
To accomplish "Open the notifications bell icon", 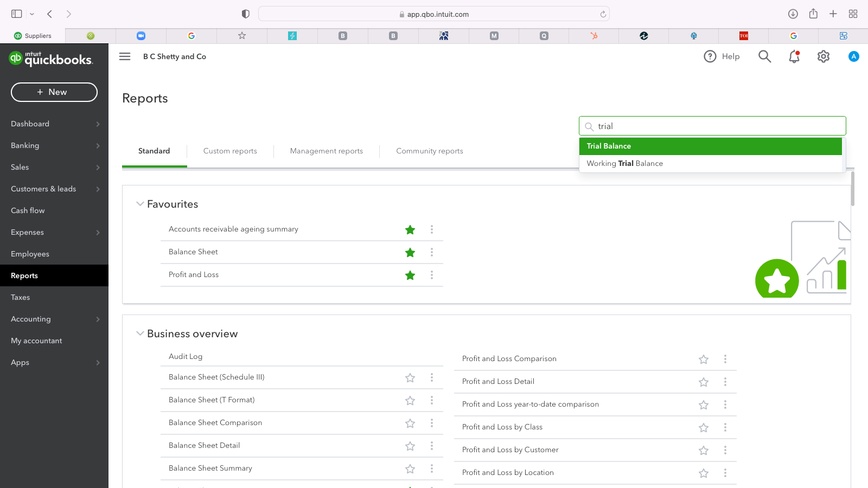I will coord(794,56).
